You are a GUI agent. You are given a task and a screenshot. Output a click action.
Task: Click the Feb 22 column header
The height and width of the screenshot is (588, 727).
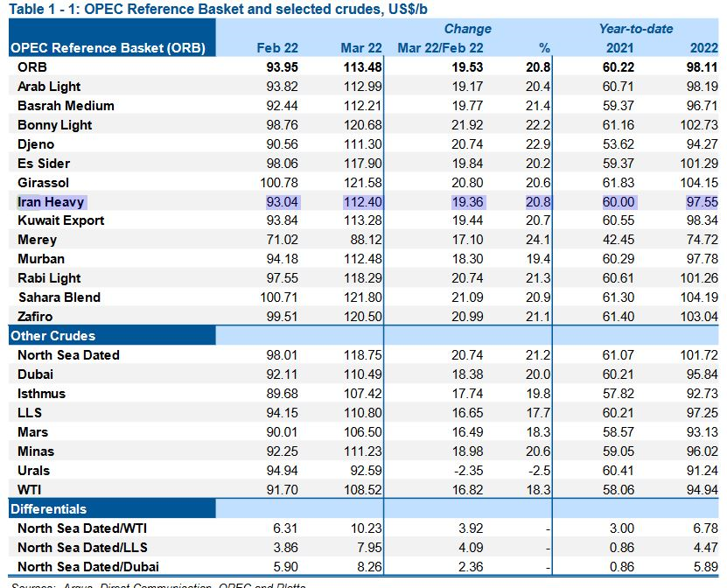click(x=275, y=48)
